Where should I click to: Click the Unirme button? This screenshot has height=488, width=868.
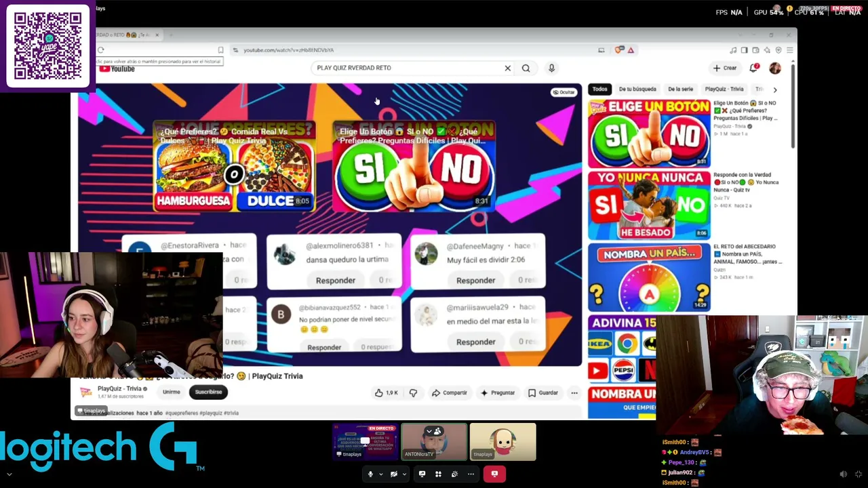171,392
